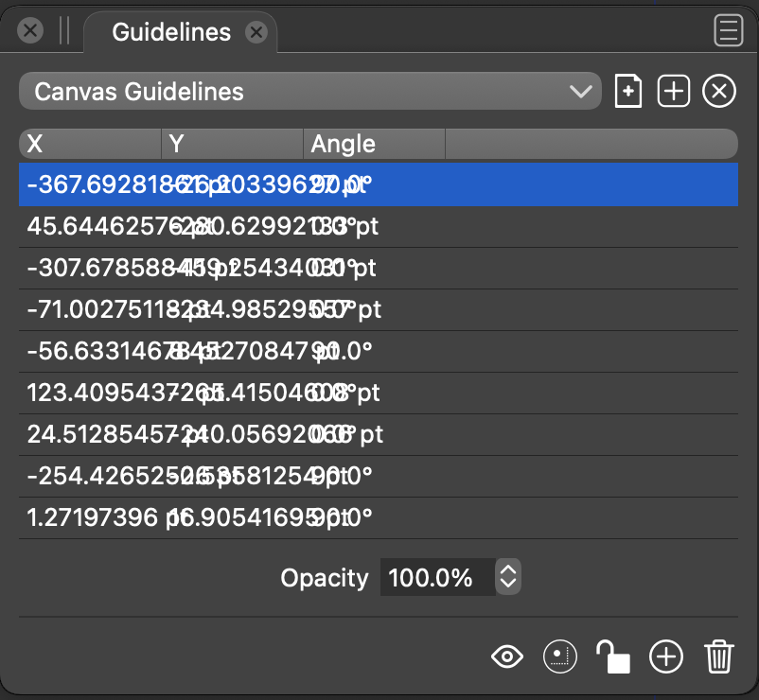
Task: Click the Y column header
Action: [x=232, y=144]
